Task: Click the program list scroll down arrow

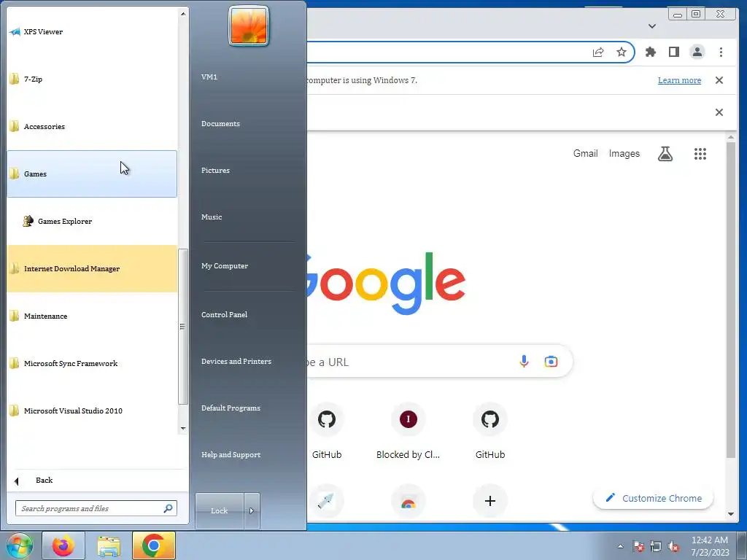Action: coord(183,429)
